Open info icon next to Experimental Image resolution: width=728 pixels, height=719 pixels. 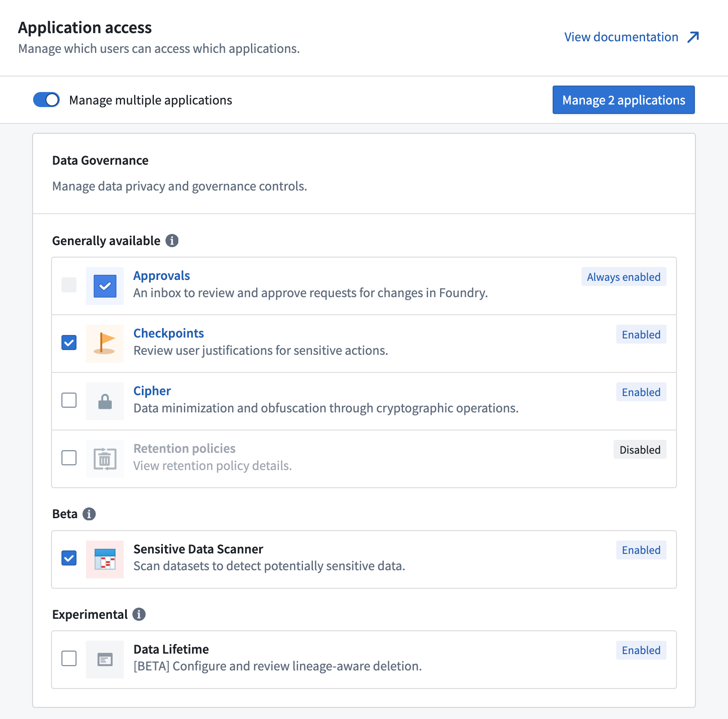click(139, 614)
